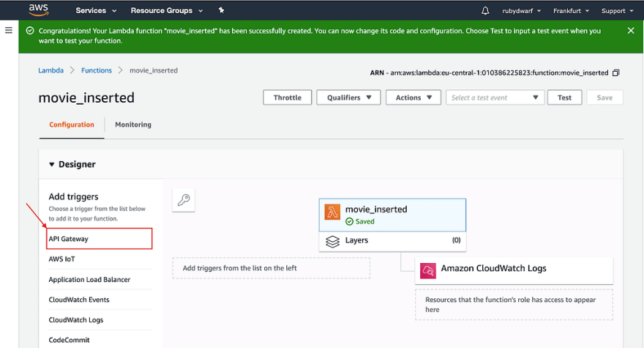Viewport: 644px width, 348px height.
Task: Click the movie_inserted breadcrumb text
Action: coord(154,70)
